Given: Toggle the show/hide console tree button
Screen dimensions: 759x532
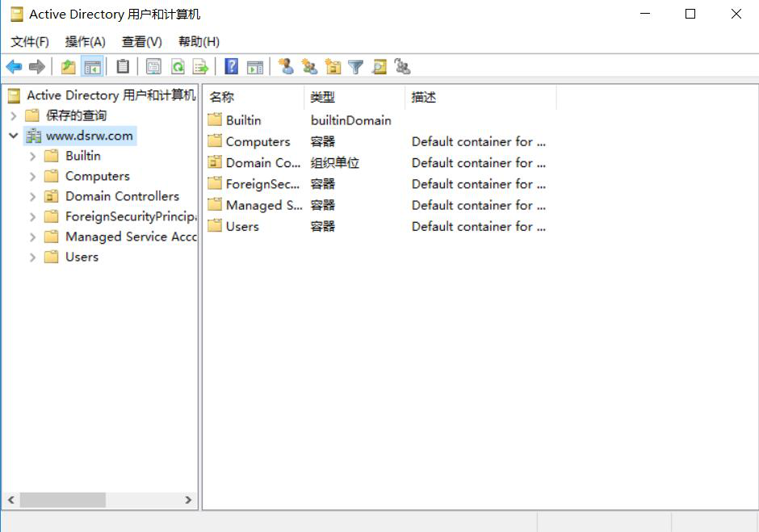Looking at the screenshot, I should 92,67.
